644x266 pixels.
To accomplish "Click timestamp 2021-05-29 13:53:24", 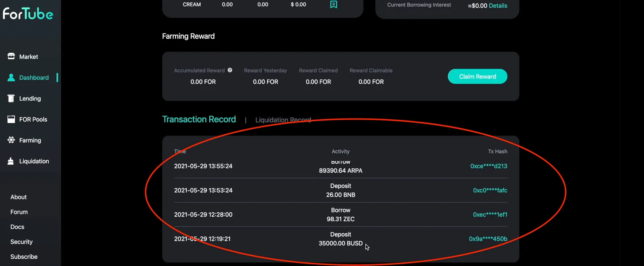I will pos(203,190).
